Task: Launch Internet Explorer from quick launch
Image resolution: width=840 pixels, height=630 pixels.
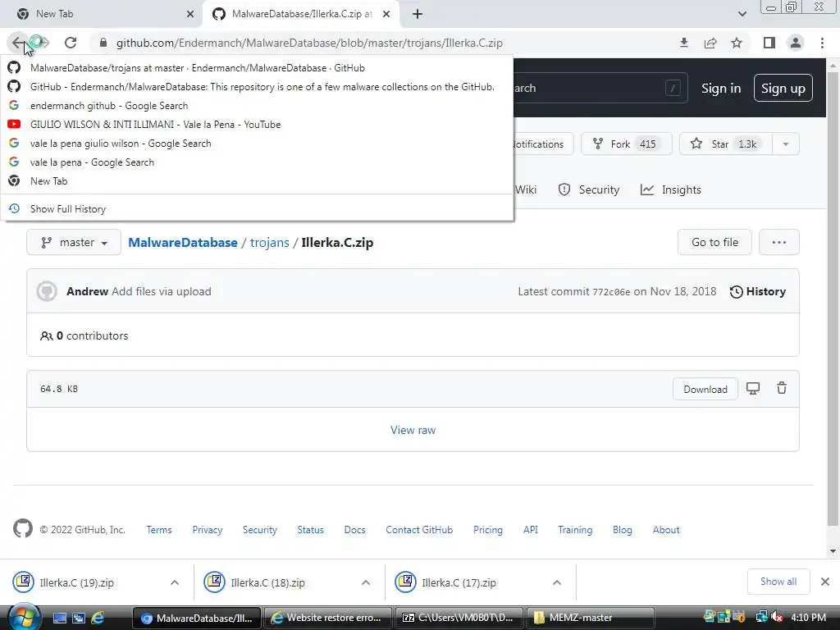Action: click(98, 619)
